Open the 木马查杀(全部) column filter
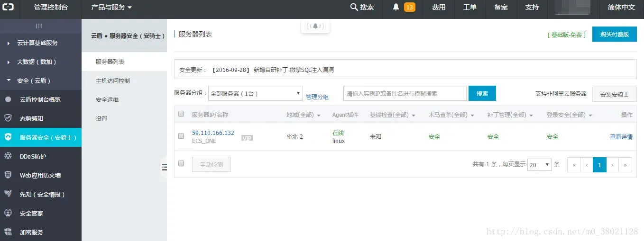Viewport: 644px width, 241px height. [451, 115]
